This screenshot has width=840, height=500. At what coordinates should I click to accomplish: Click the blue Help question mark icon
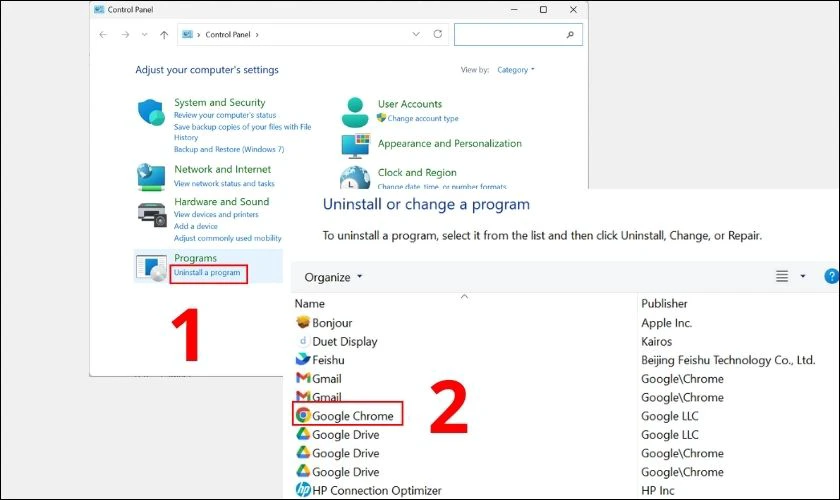click(831, 277)
